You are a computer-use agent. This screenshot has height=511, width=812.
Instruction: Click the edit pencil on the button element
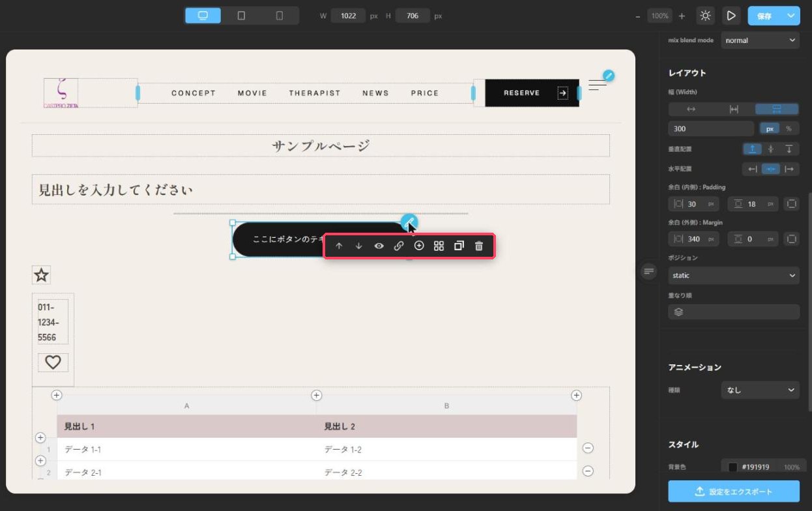click(409, 222)
